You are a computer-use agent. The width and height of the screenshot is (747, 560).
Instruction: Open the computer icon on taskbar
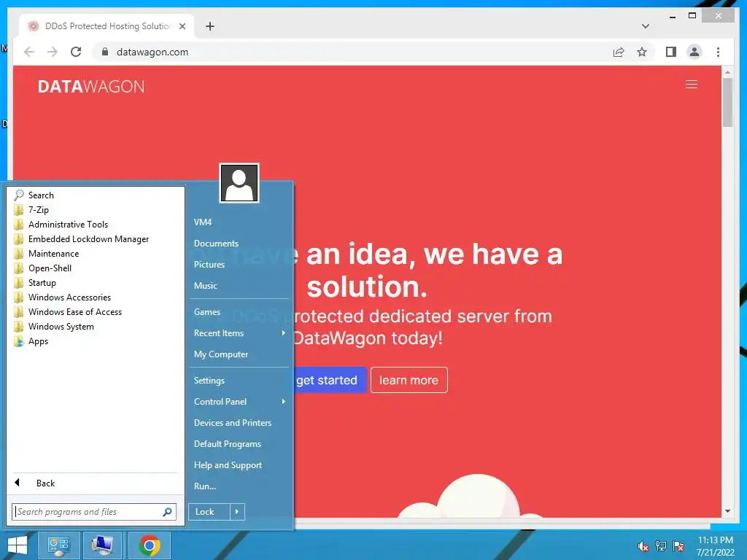tap(102, 545)
